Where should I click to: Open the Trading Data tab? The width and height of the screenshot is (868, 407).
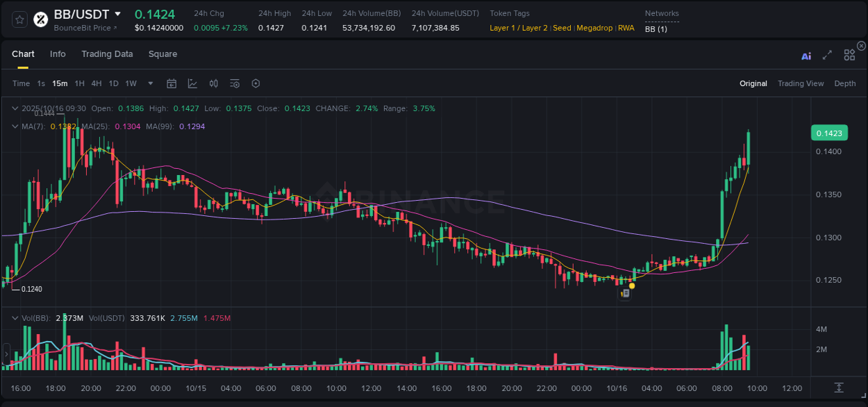tap(107, 53)
